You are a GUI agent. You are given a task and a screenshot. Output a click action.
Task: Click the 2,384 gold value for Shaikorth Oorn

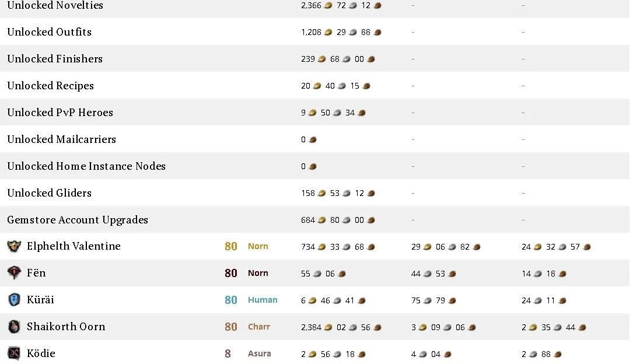click(311, 327)
